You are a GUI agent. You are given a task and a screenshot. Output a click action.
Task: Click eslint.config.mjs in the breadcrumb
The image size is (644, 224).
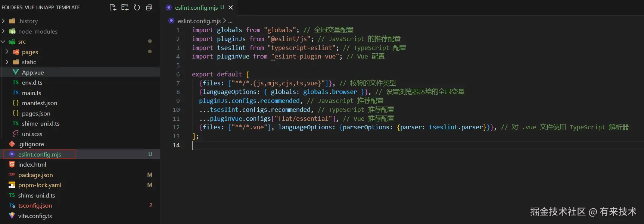pyautogui.click(x=199, y=21)
